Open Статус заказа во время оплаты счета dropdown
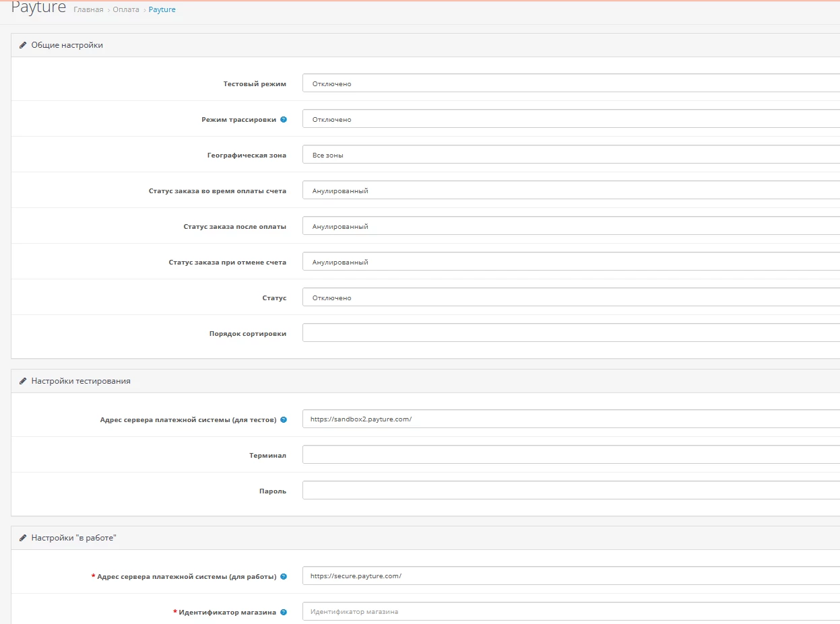 pyautogui.click(x=571, y=190)
